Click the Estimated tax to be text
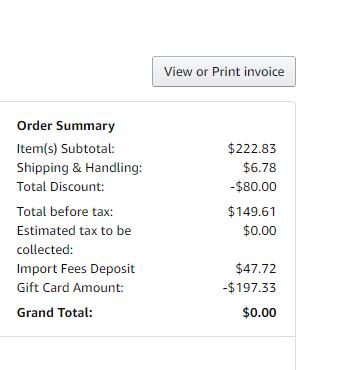 coord(74,231)
